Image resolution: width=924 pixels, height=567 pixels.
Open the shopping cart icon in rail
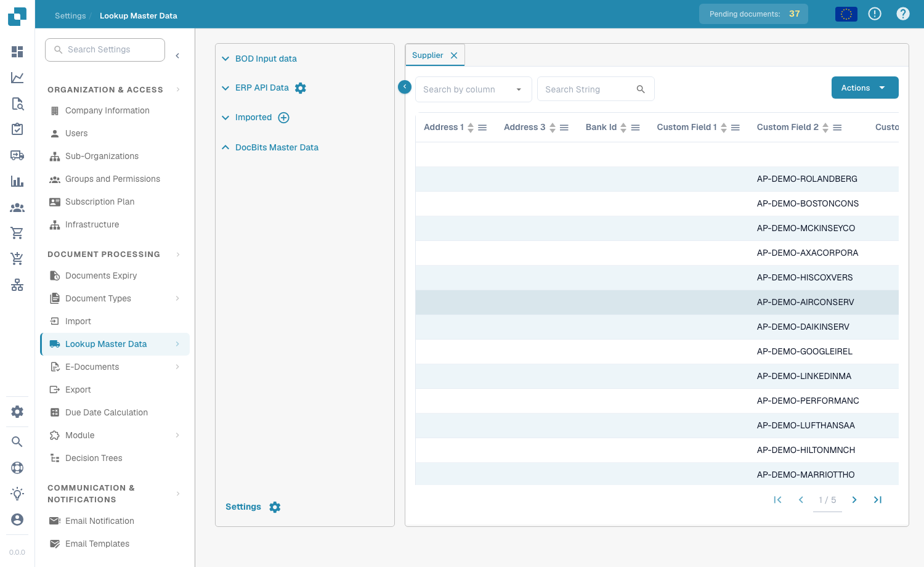[17, 233]
